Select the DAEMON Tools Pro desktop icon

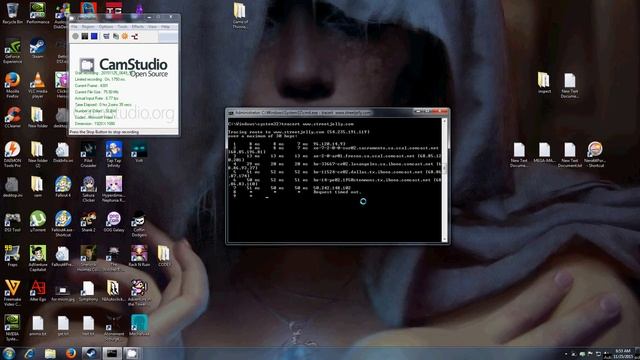tap(12, 154)
